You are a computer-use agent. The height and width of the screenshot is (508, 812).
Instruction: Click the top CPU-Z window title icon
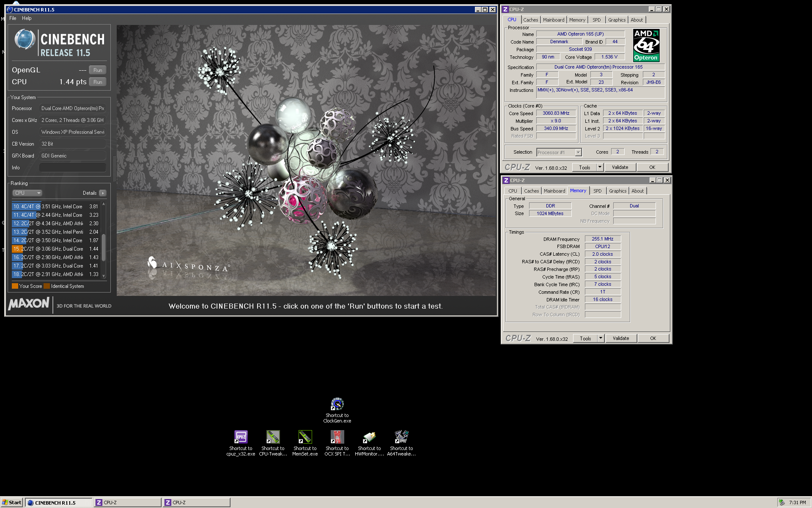505,9
